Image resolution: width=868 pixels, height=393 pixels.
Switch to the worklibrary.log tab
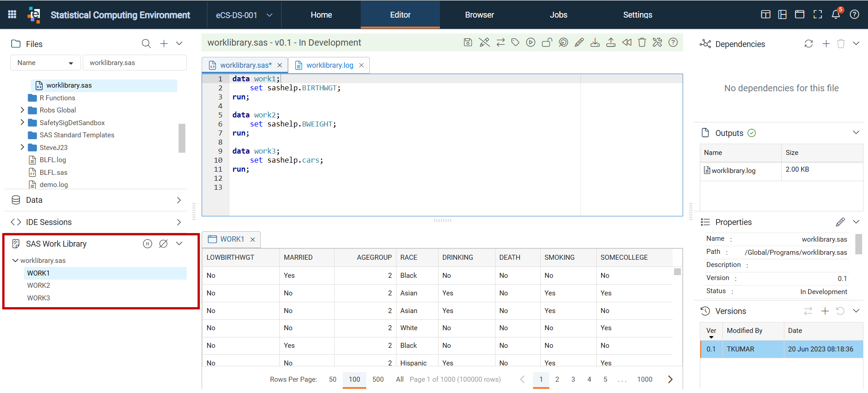[330, 65]
